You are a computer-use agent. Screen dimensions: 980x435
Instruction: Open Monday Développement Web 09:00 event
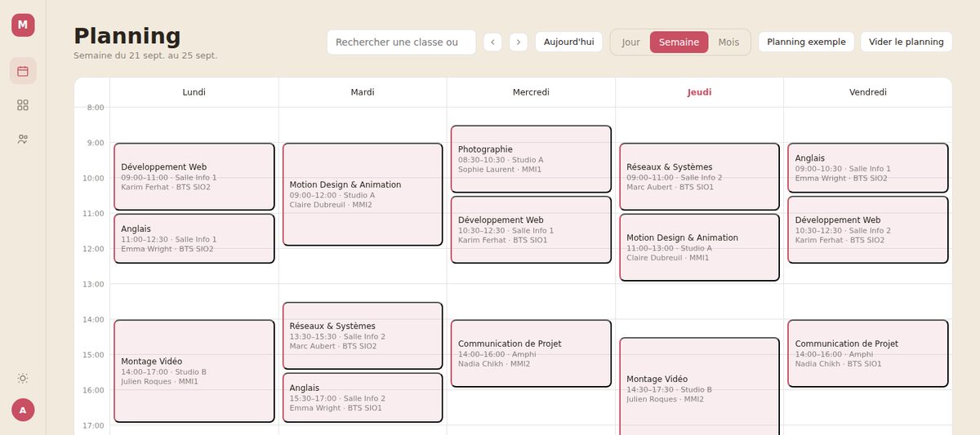click(x=194, y=177)
